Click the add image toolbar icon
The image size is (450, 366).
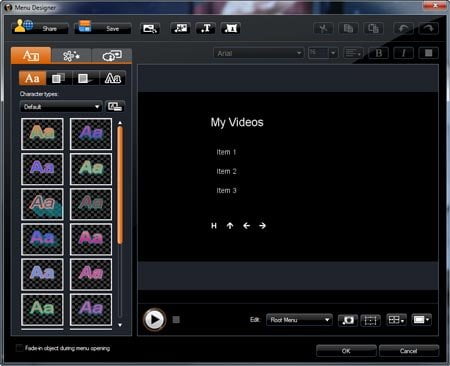click(x=180, y=28)
